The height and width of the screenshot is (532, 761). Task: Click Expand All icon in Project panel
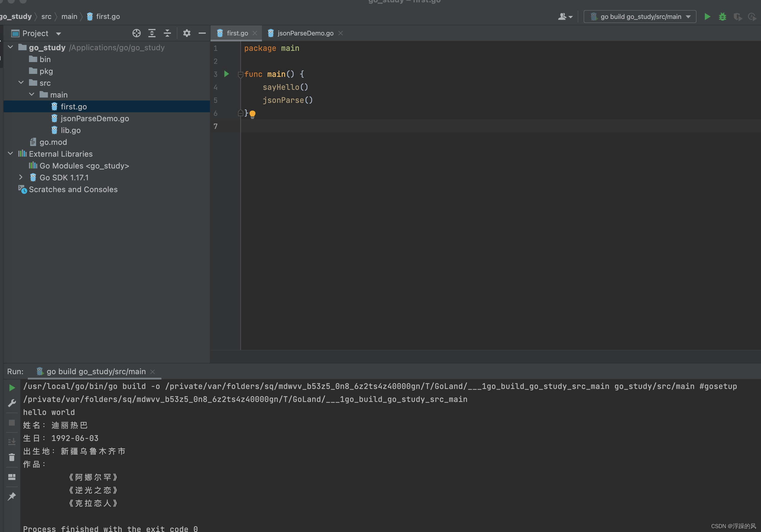pos(152,33)
